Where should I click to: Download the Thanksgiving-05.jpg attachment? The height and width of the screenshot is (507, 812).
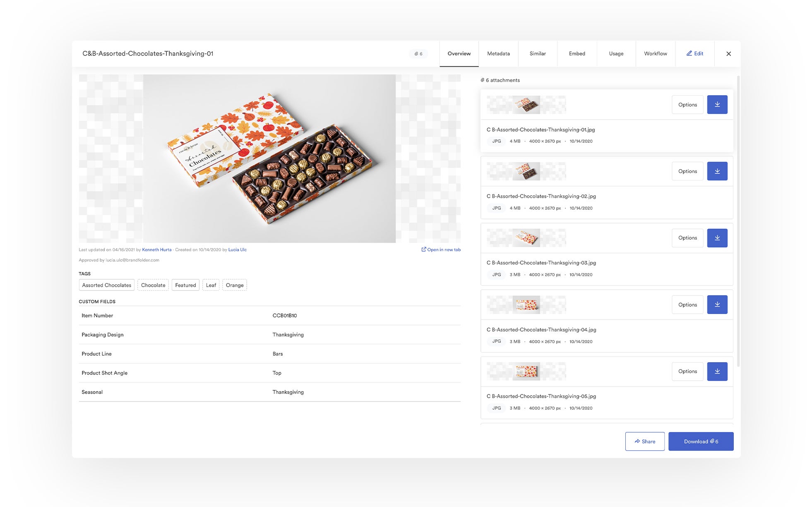tap(717, 371)
